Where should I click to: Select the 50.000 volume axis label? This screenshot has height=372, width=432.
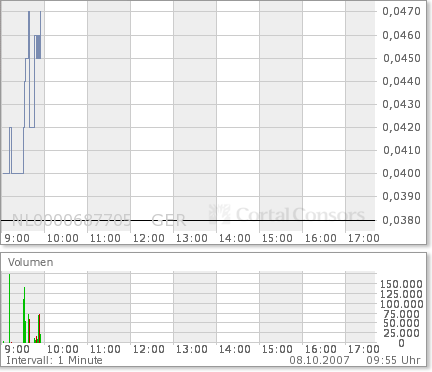(402, 323)
